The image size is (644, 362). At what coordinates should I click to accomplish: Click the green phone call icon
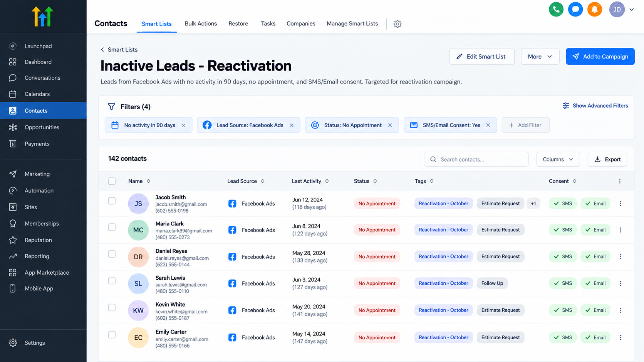tap(556, 9)
